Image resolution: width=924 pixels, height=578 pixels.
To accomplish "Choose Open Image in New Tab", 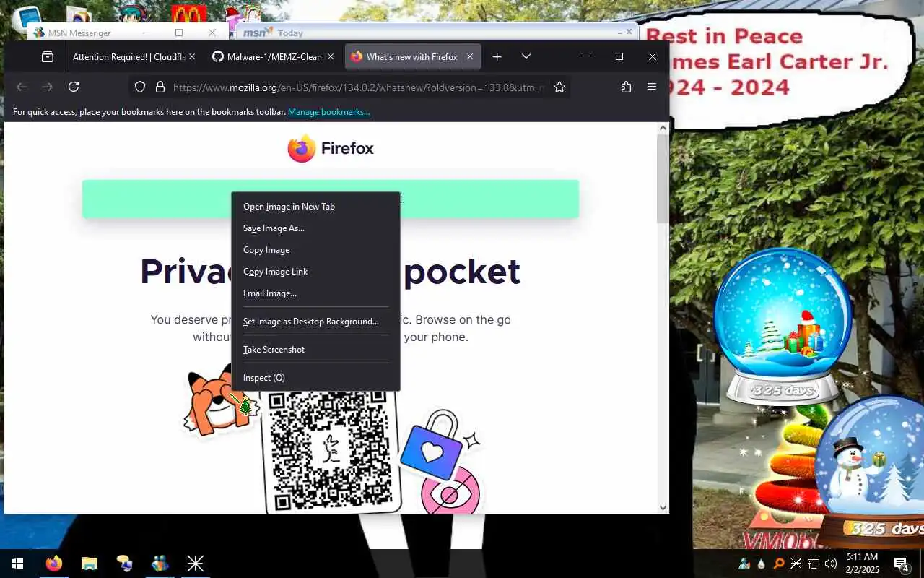I will (315, 207).
